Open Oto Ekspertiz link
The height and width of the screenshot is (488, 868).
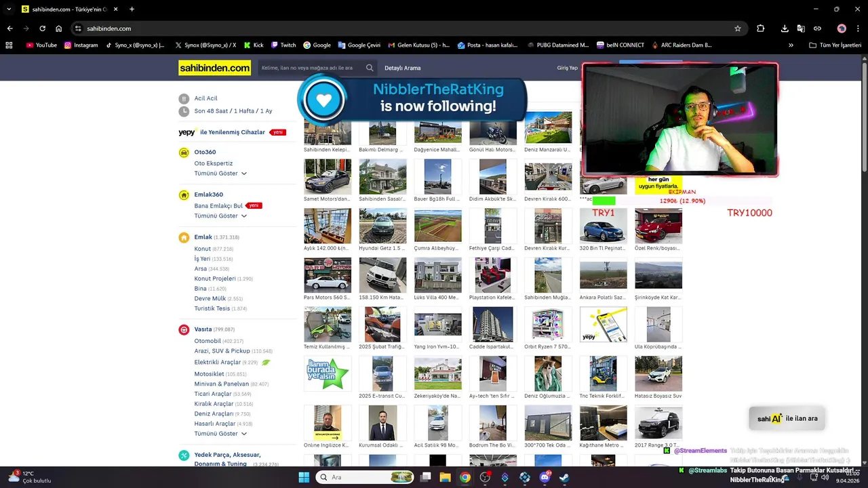point(214,163)
